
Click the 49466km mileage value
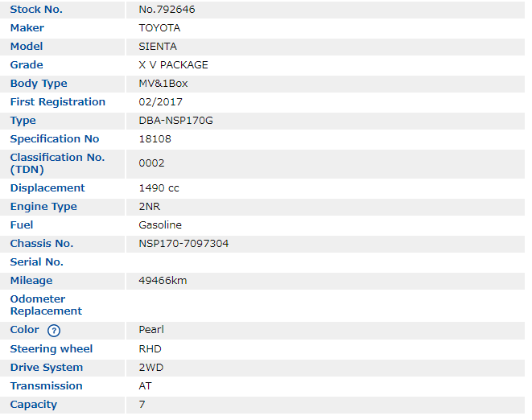point(163,281)
